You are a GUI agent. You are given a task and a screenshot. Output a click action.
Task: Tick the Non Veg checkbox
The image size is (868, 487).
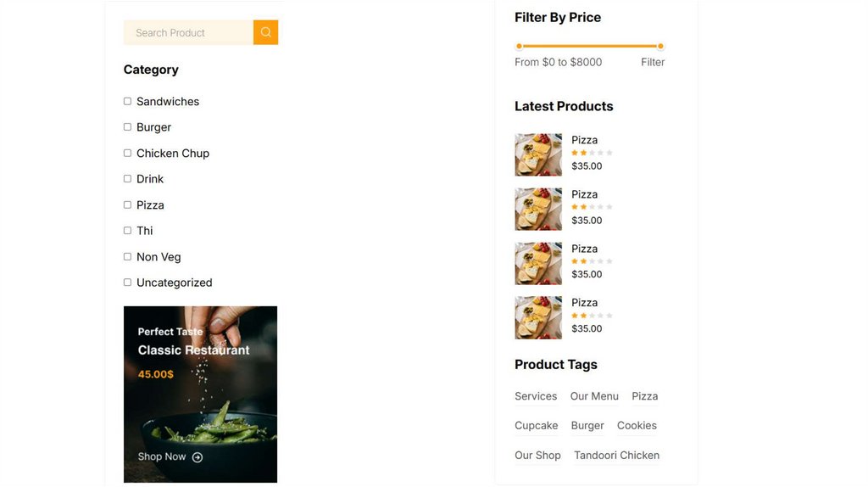point(128,256)
